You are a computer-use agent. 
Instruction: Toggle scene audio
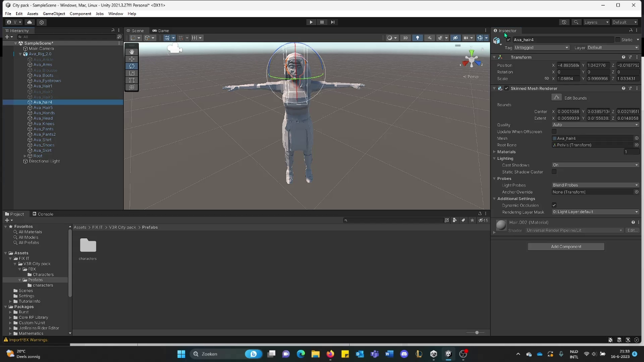(429, 38)
